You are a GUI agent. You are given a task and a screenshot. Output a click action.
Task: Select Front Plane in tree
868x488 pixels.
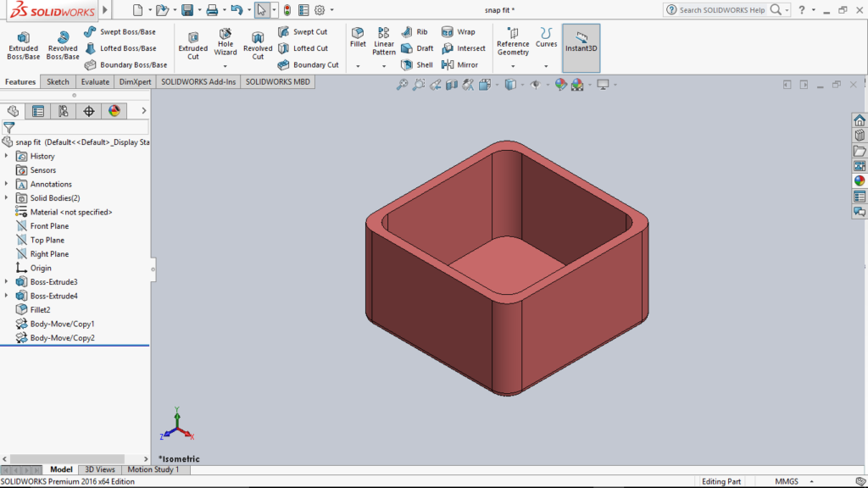(x=49, y=225)
